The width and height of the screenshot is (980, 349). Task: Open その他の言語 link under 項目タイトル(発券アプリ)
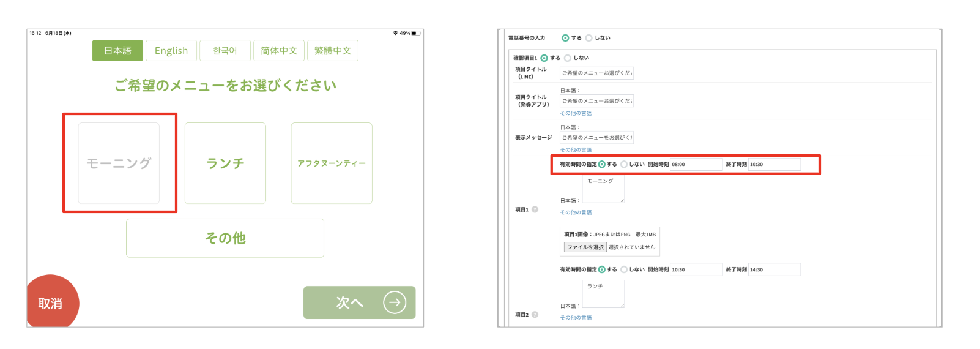(x=576, y=113)
